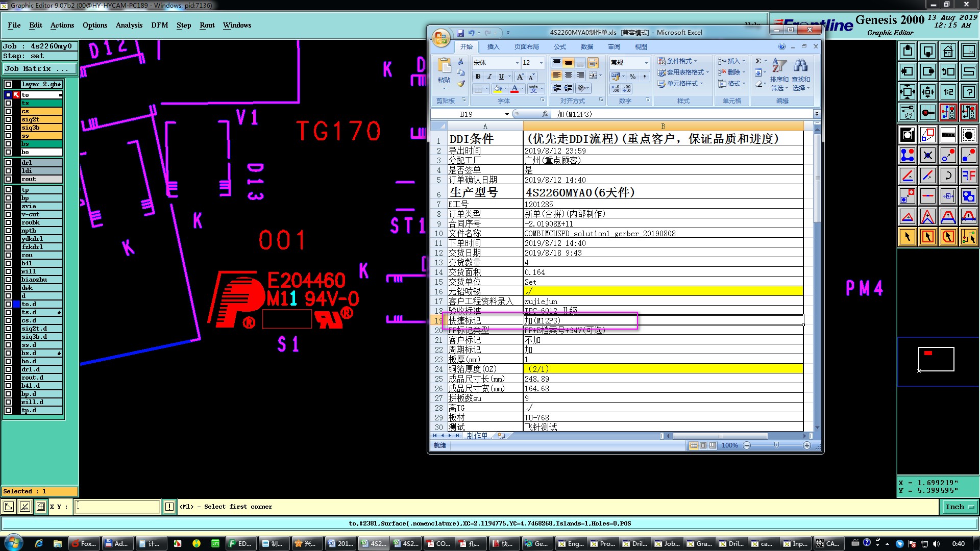
Task: Click the Job Matrix button
Action: tap(40, 68)
